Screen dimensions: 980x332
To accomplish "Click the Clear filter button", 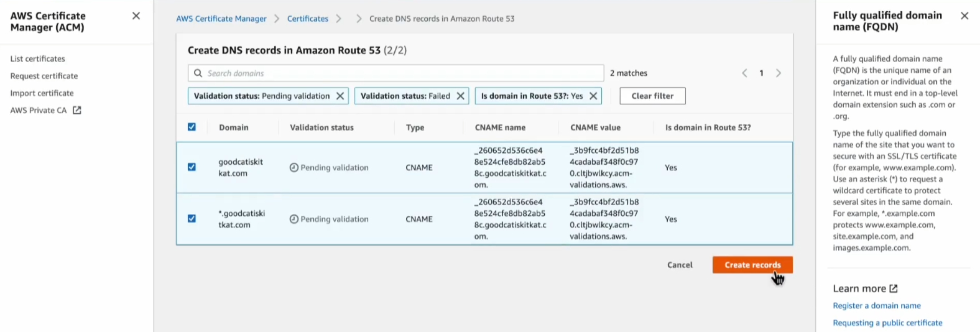I will [x=652, y=96].
